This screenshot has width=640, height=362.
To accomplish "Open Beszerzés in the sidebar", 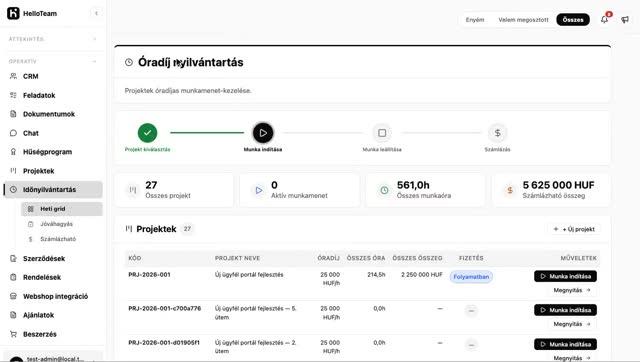I will point(53,334).
